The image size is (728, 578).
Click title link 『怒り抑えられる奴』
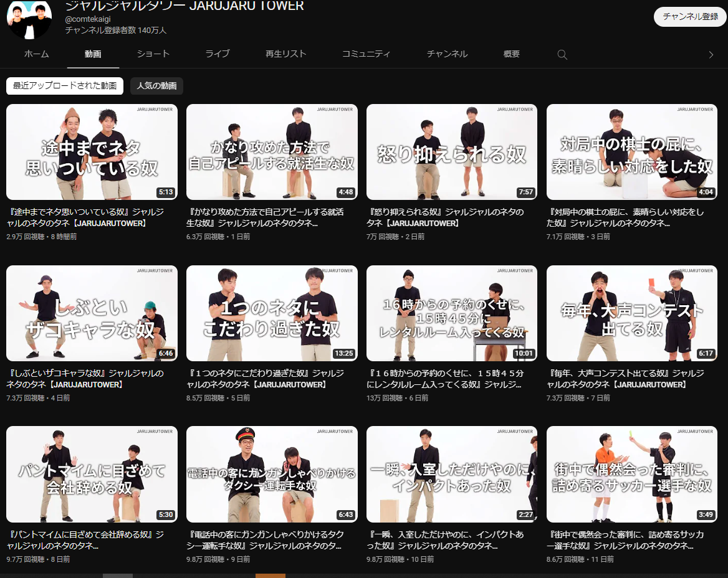point(445,217)
